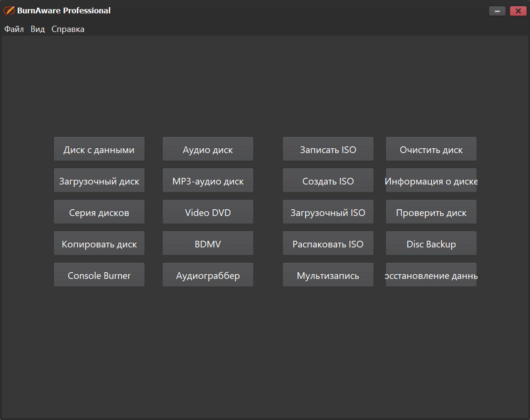Click Создать ISO button

(x=328, y=180)
